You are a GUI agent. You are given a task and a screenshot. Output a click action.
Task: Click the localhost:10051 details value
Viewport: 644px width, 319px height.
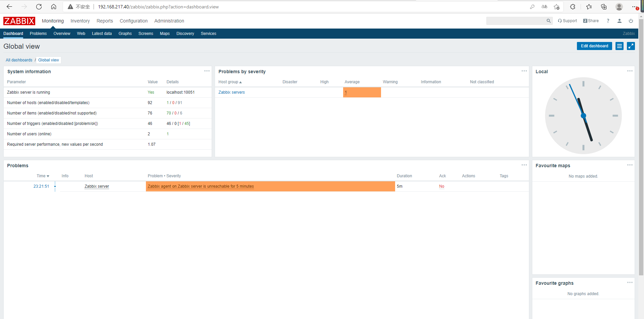click(180, 92)
